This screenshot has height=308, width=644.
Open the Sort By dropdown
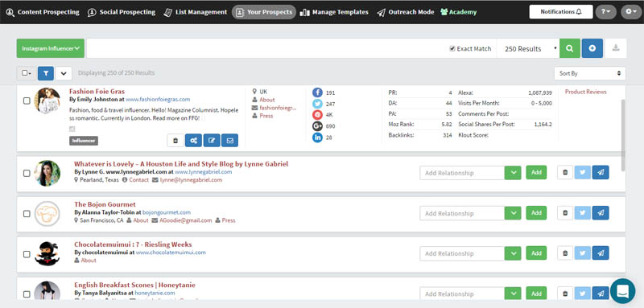[x=590, y=73]
